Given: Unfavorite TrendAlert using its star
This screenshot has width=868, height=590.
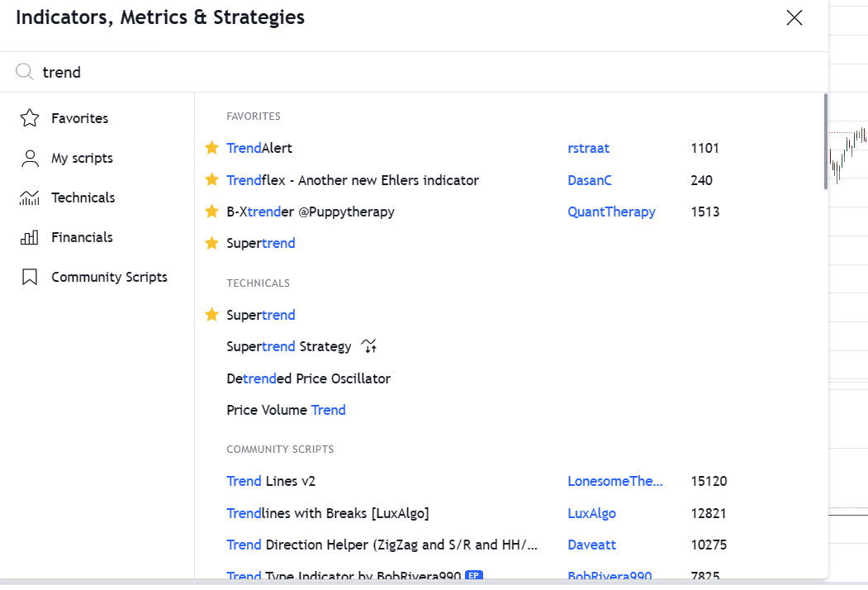Looking at the screenshot, I should 211,148.
